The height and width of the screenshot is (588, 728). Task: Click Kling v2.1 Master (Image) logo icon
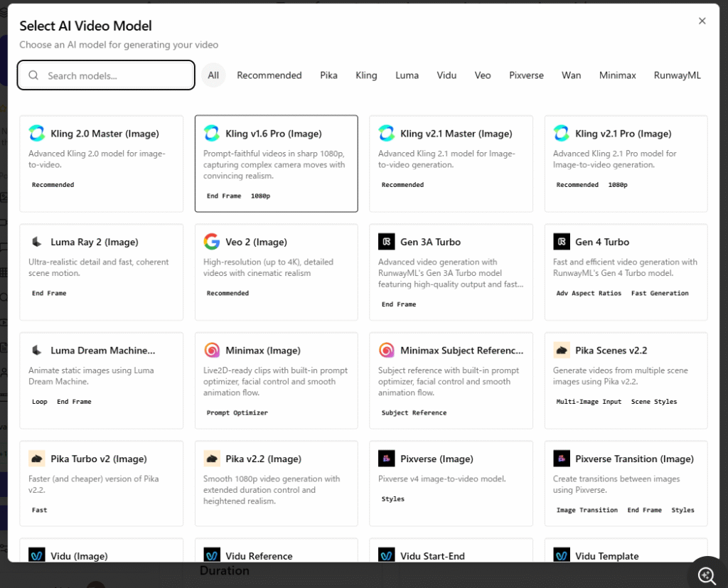coord(386,133)
